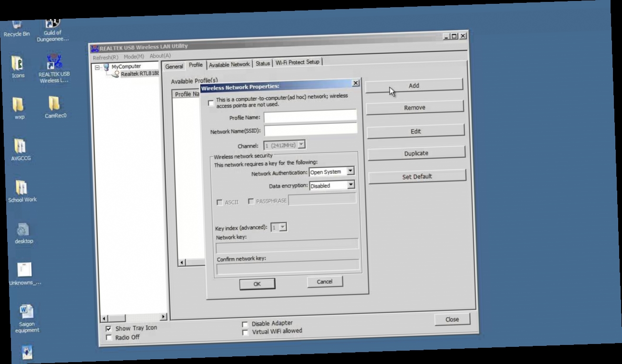Click the Confirm network key field
The width and height of the screenshot is (622, 364).
point(288,267)
